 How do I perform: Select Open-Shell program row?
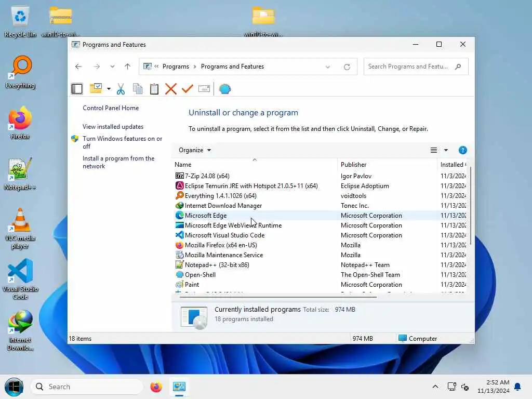point(319,274)
